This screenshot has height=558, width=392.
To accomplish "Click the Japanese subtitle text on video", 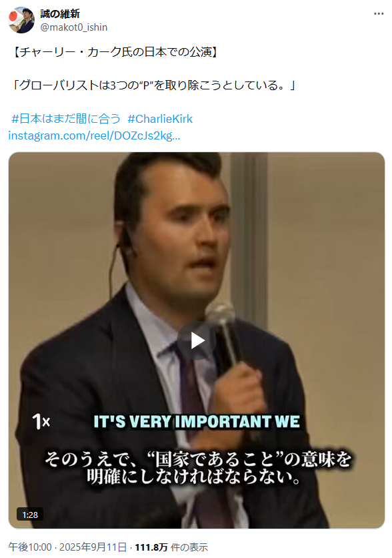I will 197,468.
